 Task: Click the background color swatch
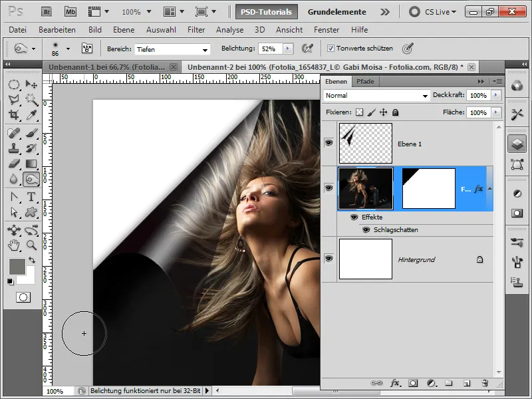click(x=30, y=279)
